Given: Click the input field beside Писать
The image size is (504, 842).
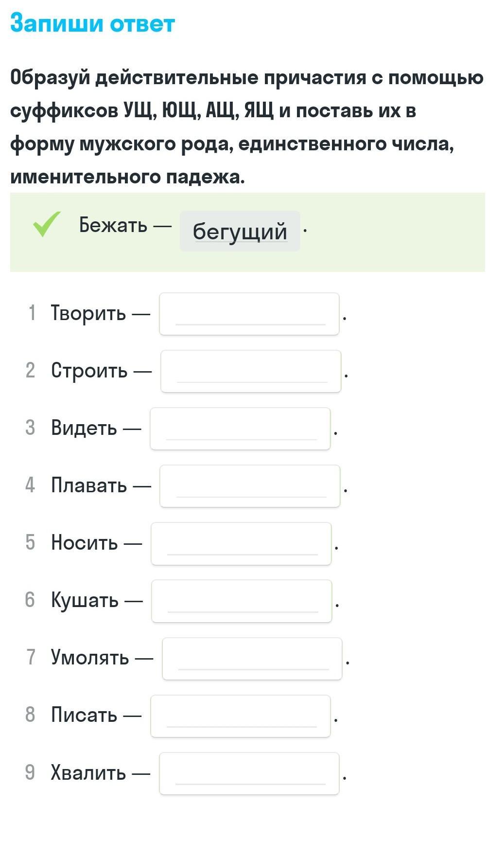Looking at the screenshot, I should [241, 716].
